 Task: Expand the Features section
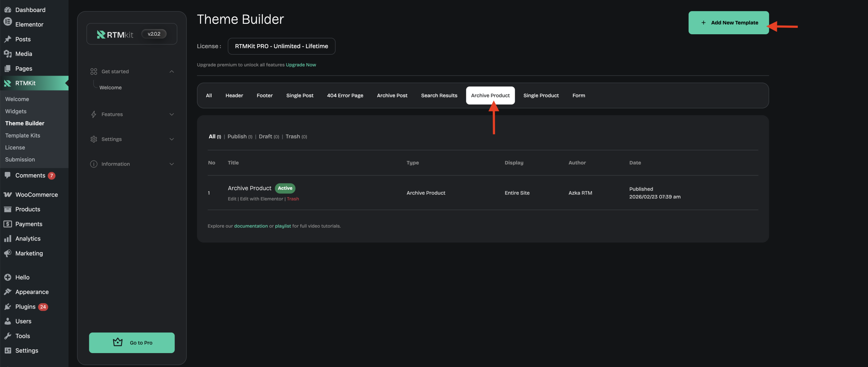click(172, 114)
